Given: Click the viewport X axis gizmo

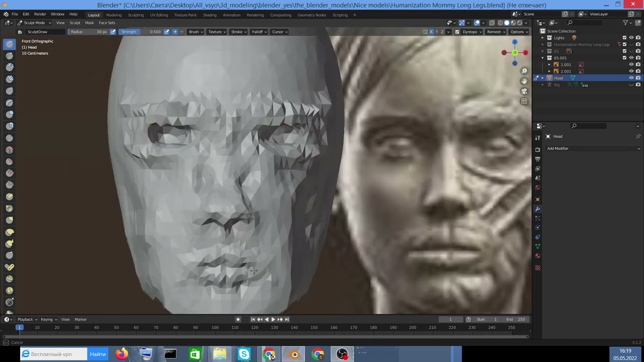Looking at the screenshot, I should click(525, 53).
